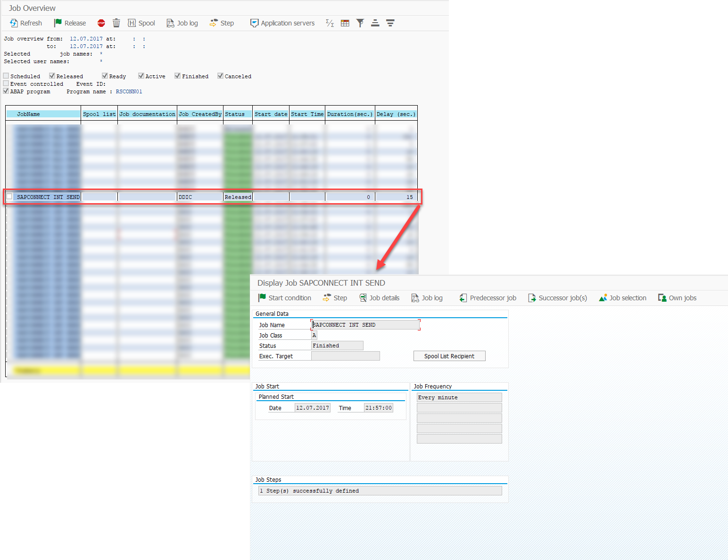The width and height of the screenshot is (728, 560).
Task: Click the green Release flag icon
Action: [58, 23]
